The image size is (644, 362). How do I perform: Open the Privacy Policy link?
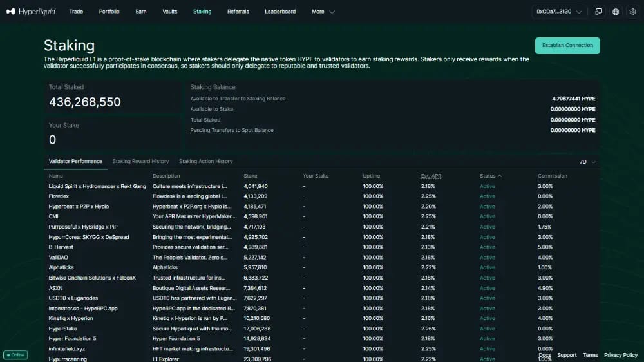pos(621,355)
